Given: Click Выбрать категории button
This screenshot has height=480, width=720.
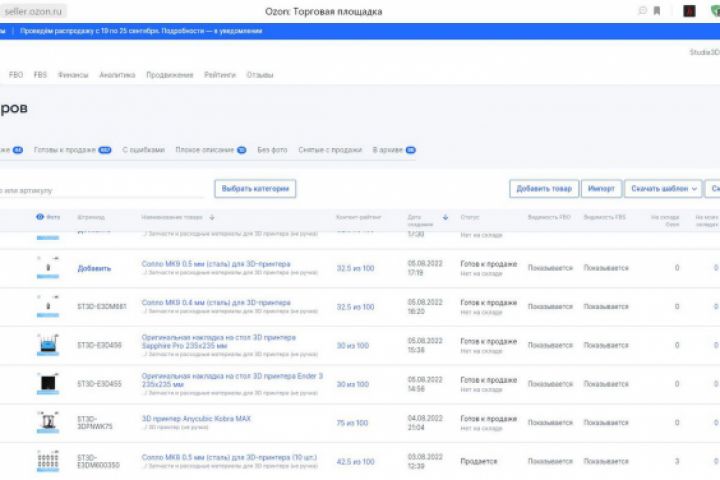Looking at the screenshot, I should click(x=255, y=189).
